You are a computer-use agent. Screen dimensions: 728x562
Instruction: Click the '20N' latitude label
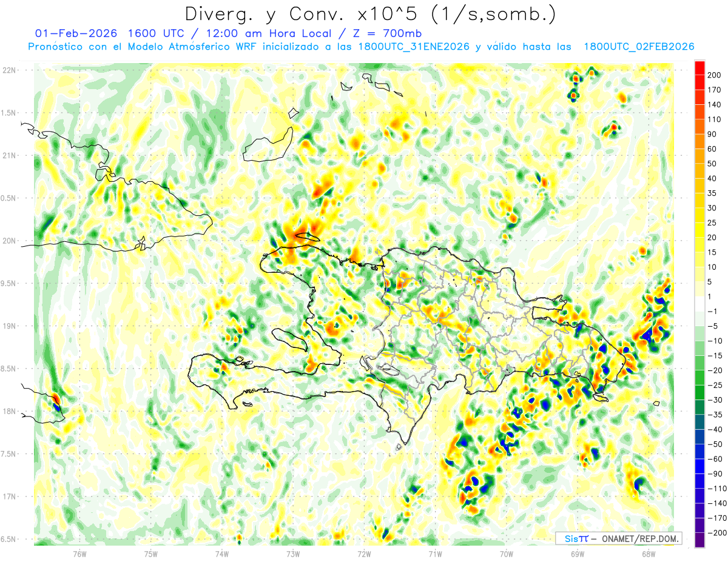click(9, 241)
